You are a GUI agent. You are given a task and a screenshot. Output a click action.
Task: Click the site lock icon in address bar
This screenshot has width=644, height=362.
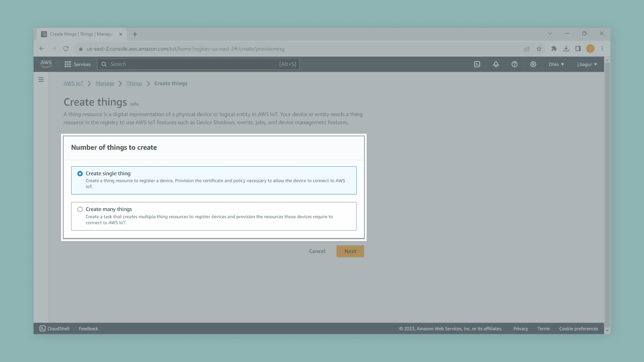coord(81,49)
